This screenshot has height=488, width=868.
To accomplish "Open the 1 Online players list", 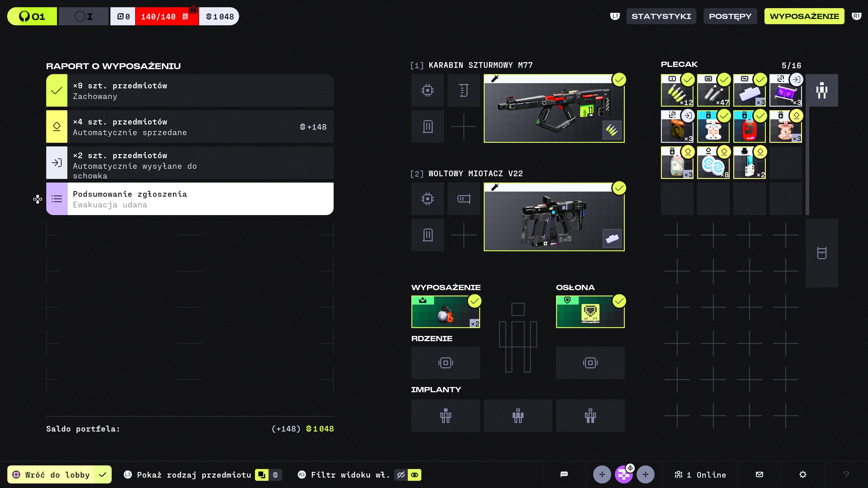I will coord(700,474).
